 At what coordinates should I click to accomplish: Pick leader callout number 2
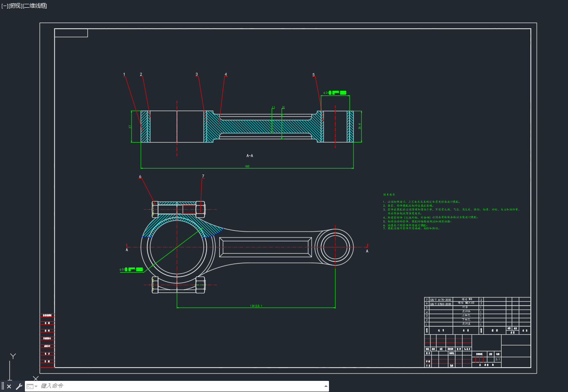point(141,74)
